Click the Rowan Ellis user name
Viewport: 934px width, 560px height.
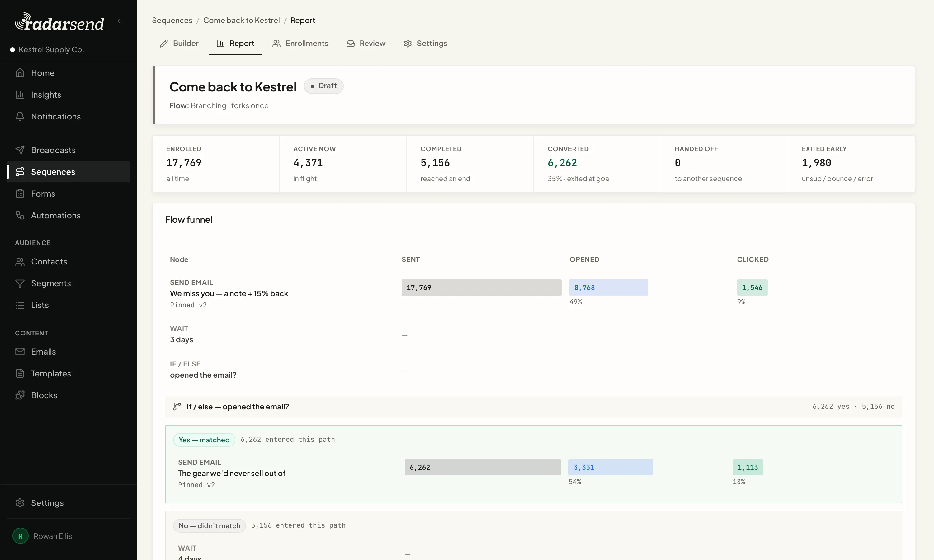click(x=53, y=536)
